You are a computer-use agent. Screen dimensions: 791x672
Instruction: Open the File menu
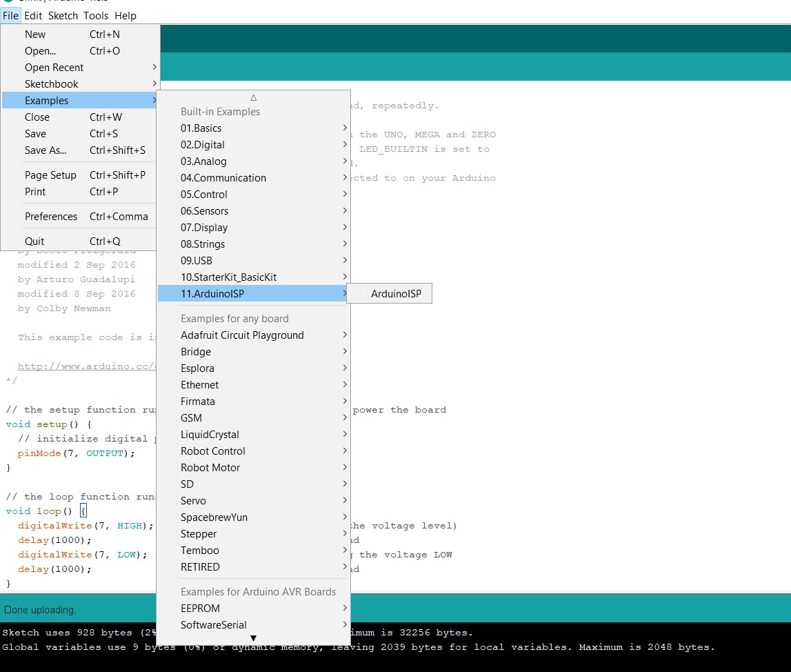(x=10, y=16)
